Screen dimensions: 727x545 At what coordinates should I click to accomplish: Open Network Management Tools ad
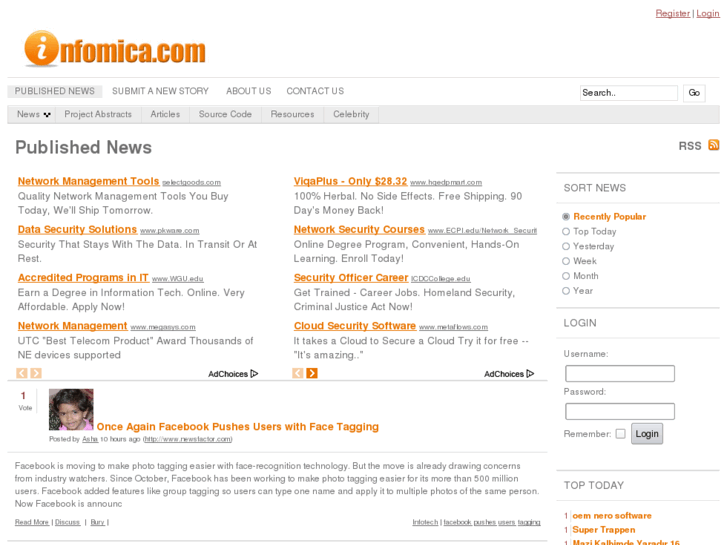(89, 181)
